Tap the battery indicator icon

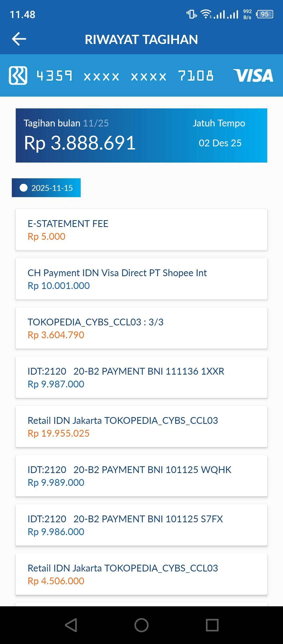tap(265, 14)
